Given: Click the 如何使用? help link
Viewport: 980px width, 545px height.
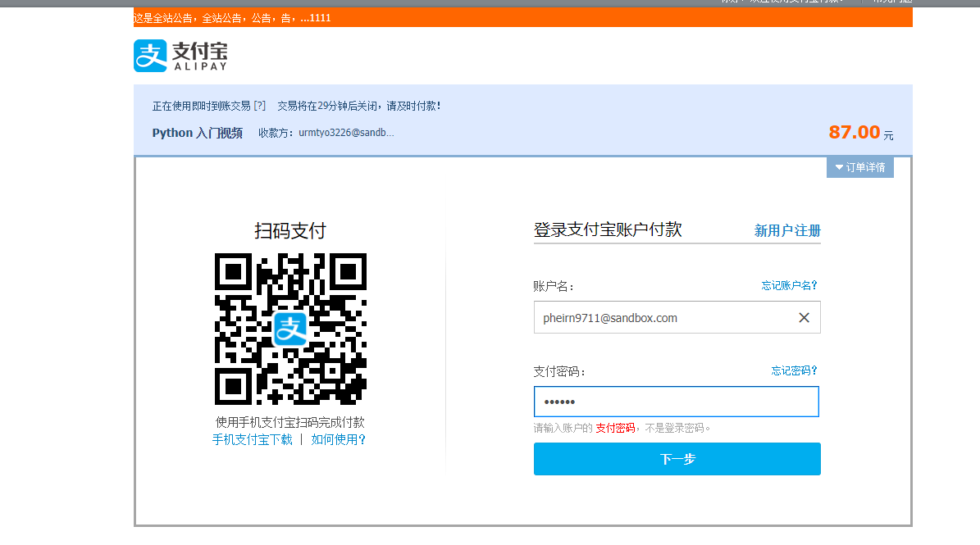Looking at the screenshot, I should pyautogui.click(x=339, y=439).
